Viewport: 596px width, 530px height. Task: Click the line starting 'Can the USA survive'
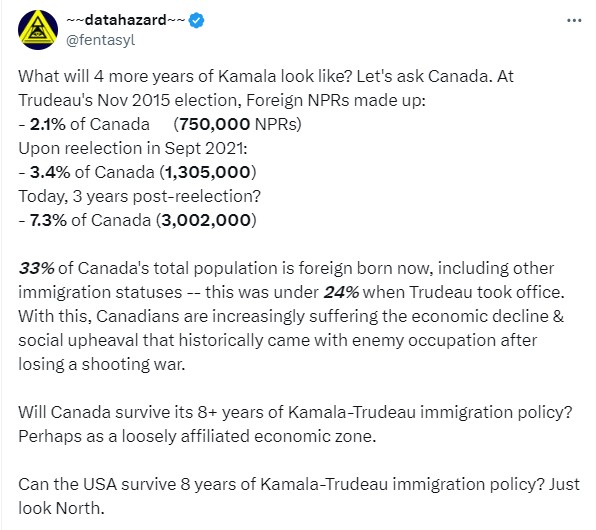tap(299, 484)
